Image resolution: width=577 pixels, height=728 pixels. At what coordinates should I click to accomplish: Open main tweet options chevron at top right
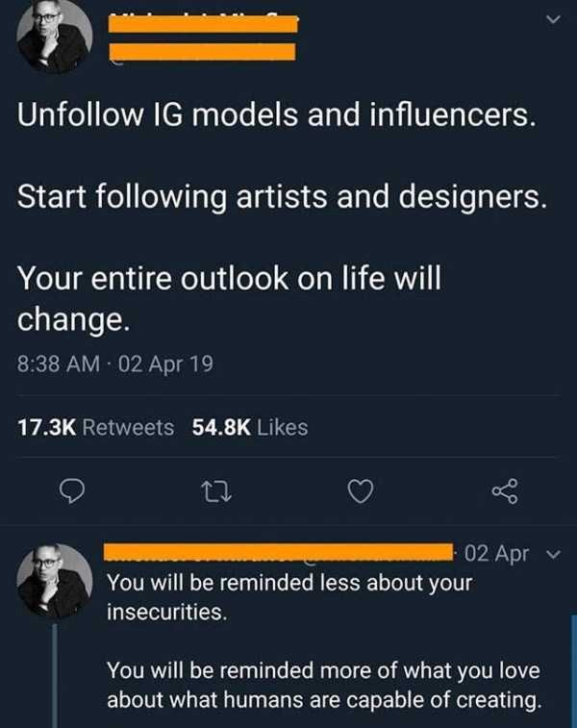tap(551, 18)
